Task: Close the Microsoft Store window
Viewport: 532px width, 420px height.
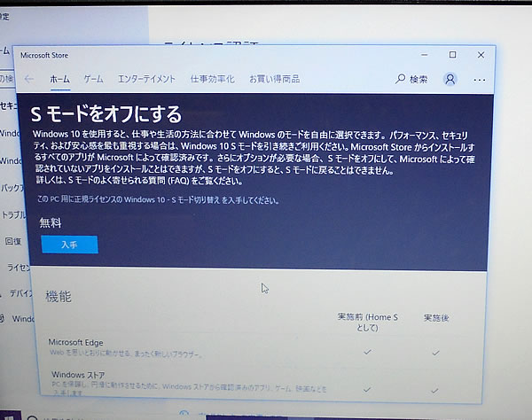Action: coord(481,55)
